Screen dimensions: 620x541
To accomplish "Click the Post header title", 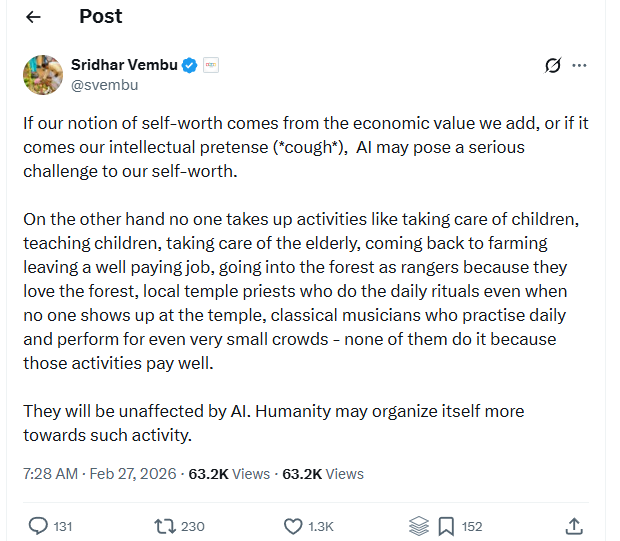I will [x=100, y=16].
